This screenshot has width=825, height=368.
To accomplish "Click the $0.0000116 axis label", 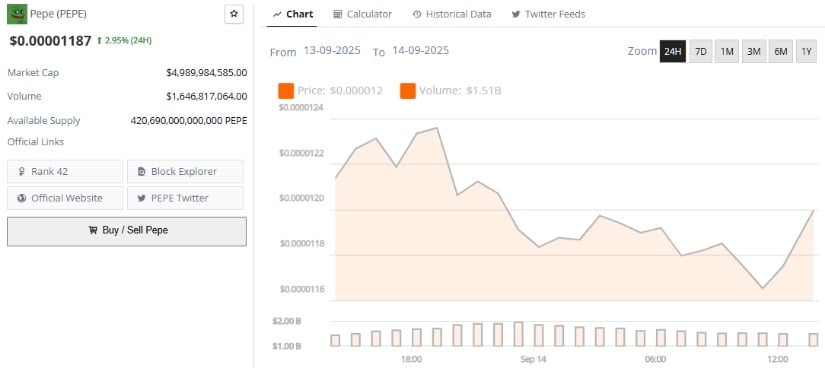I will coord(301,289).
